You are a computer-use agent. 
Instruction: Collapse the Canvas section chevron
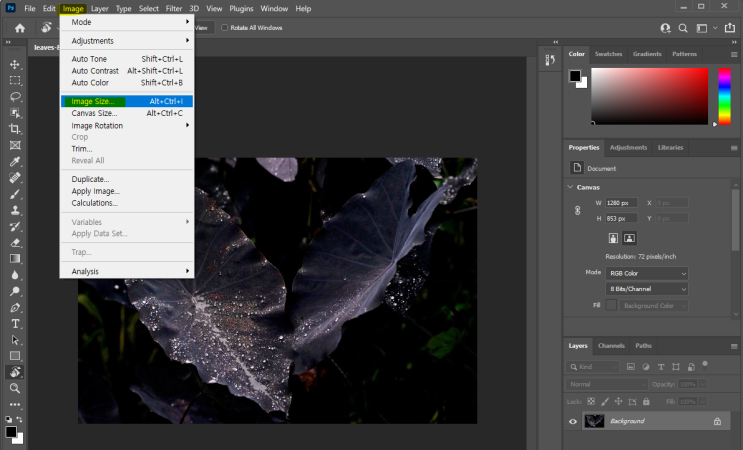pos(571,187)
